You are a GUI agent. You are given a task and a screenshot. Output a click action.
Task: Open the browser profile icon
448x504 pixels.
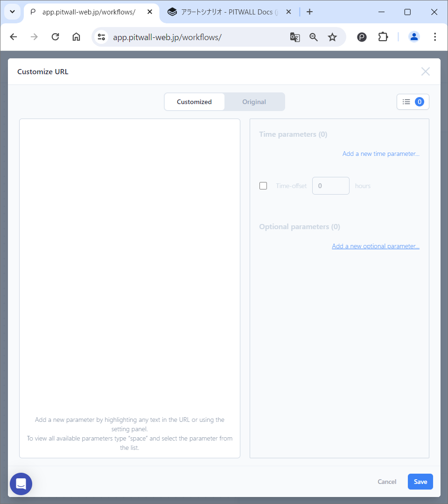[x=414, y=37]
